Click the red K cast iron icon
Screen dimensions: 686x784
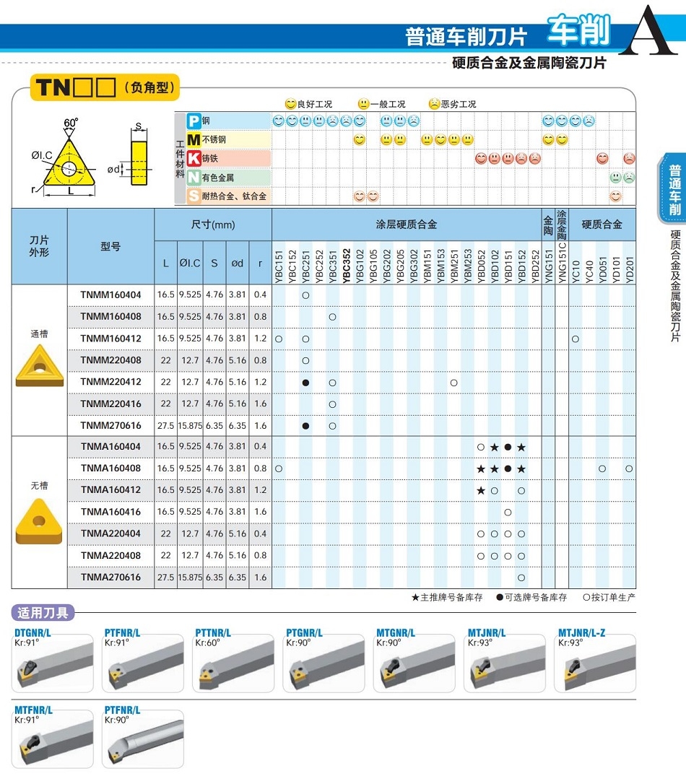click(194, 159)
